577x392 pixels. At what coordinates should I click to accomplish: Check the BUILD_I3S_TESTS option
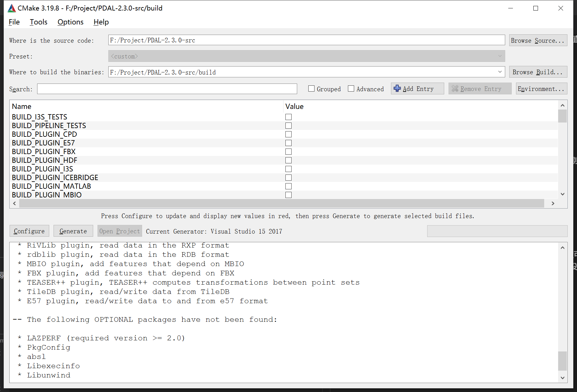coord(288,117)
